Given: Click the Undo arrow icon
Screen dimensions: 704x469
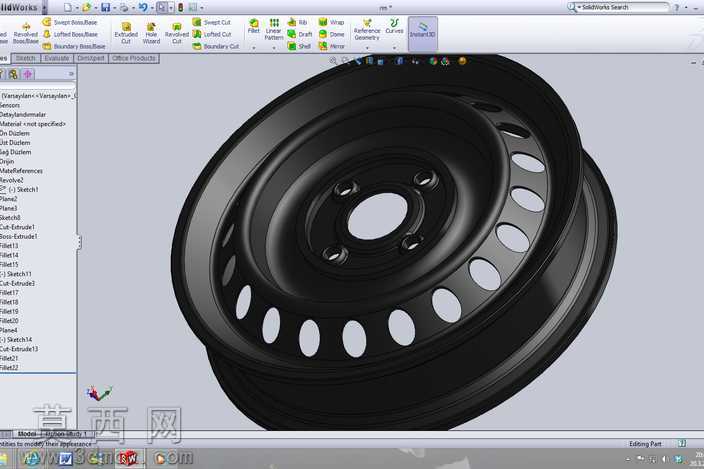Looking at the screenshot, I should pyautogui.click(x=143, y=7).
